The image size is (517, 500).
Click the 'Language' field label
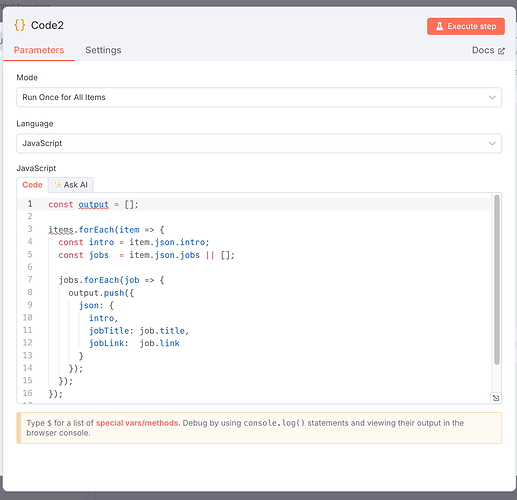pos(35,124)
